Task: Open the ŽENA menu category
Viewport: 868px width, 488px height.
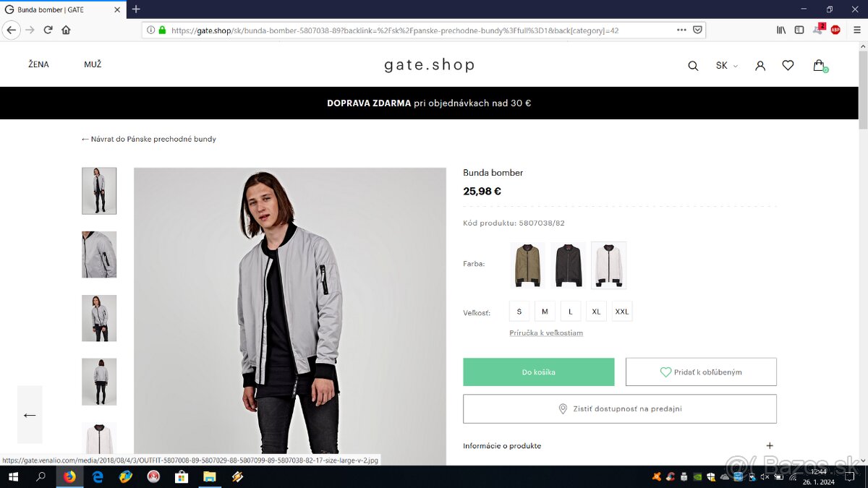Action: coord(39,64)
